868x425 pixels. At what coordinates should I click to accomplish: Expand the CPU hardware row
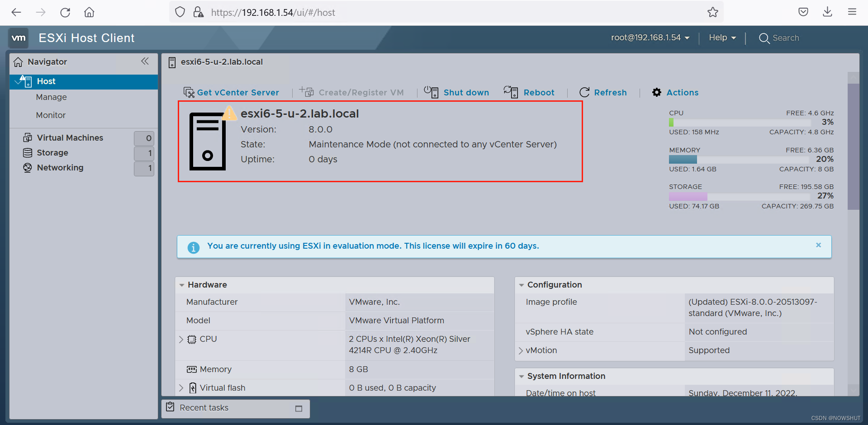pos(181,339)
